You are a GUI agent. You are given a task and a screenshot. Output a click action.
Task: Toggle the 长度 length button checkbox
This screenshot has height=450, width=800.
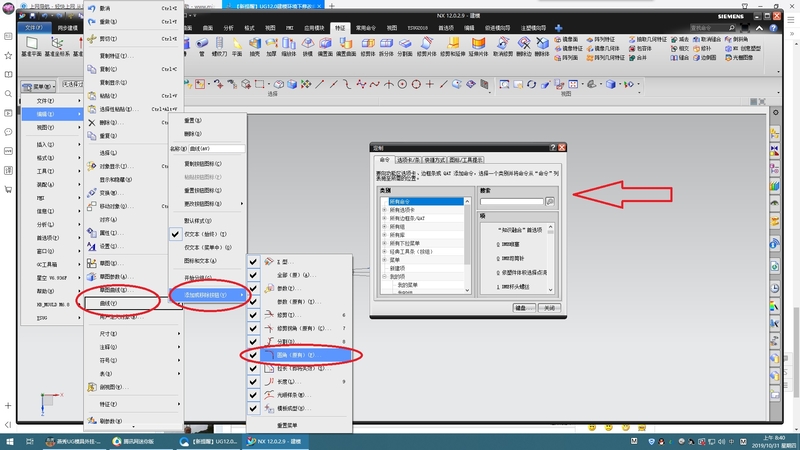tap(253, 381)
